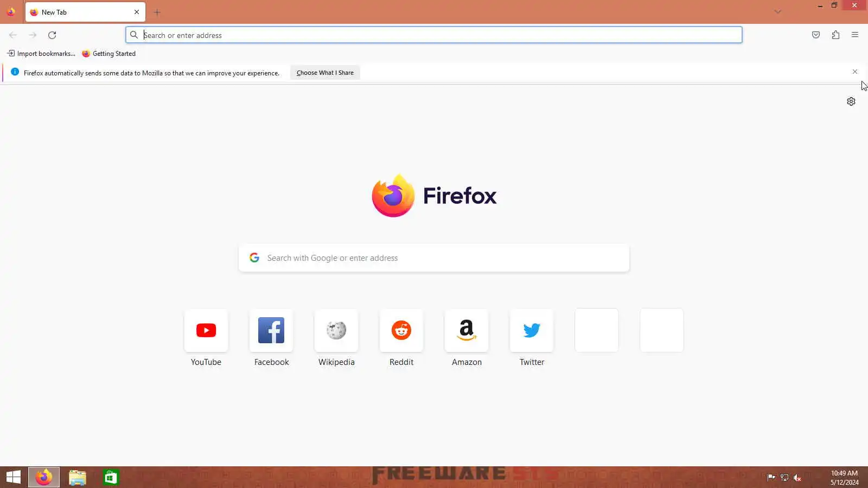Click the Reddit label text
Image resolution: width=868 pixels, height=488 pixels.
pos(401,362)
